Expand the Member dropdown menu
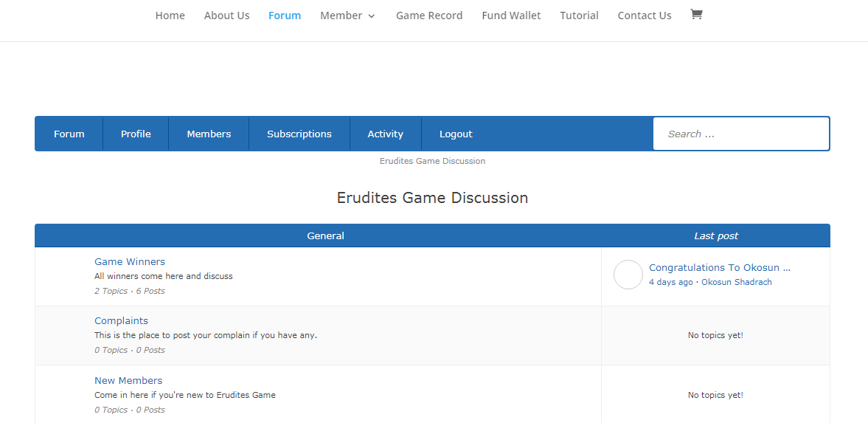The image size is (868, 423). (x=347, y=16)
